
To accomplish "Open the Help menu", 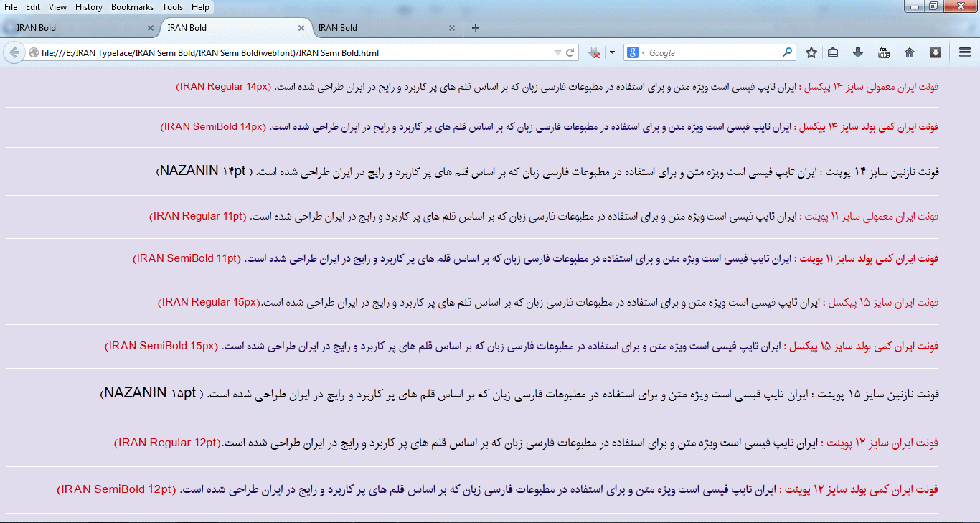I will click(x=201, y=7).
